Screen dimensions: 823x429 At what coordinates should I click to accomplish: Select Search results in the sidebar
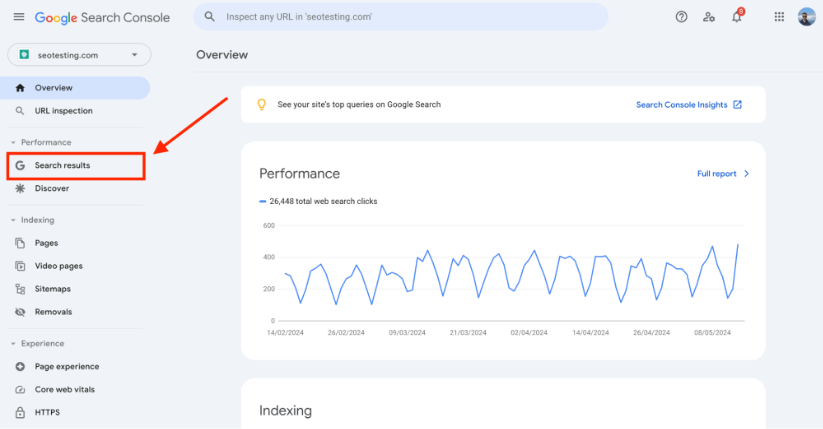[x=62, y=165]
